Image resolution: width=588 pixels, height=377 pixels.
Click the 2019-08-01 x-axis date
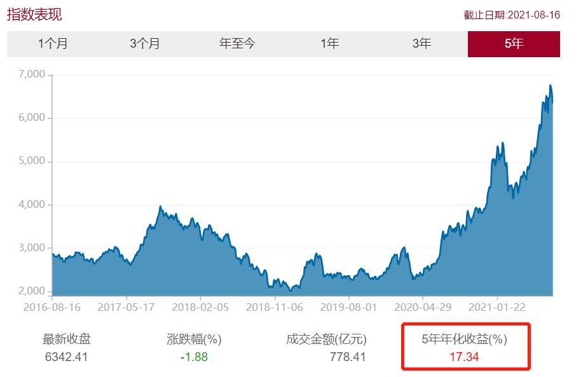click(349, 306)
